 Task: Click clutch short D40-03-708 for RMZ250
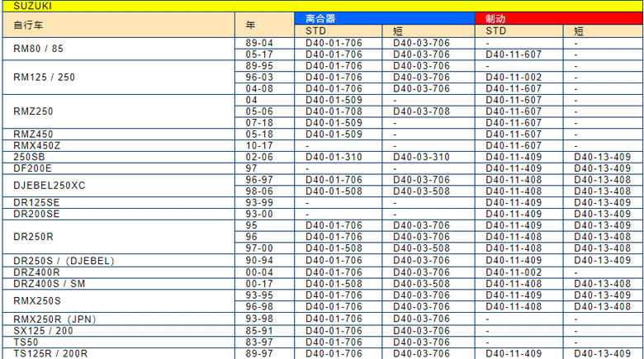(x=421, y=111)
